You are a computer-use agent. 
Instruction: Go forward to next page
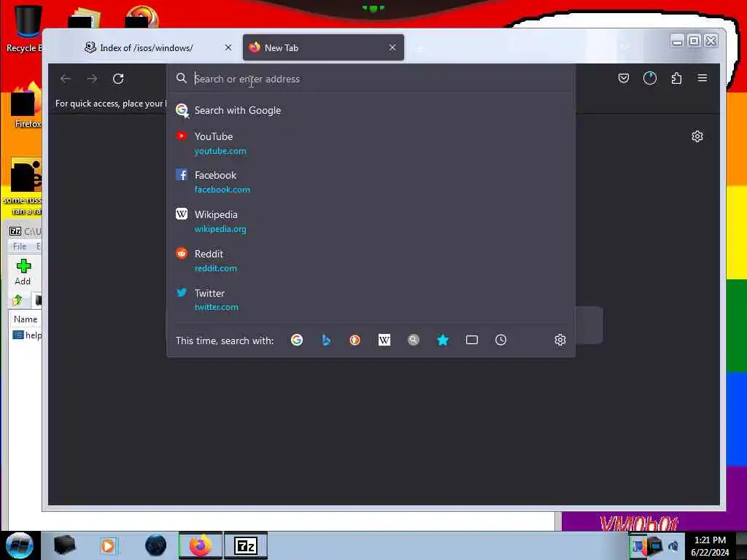coord(92,79)
